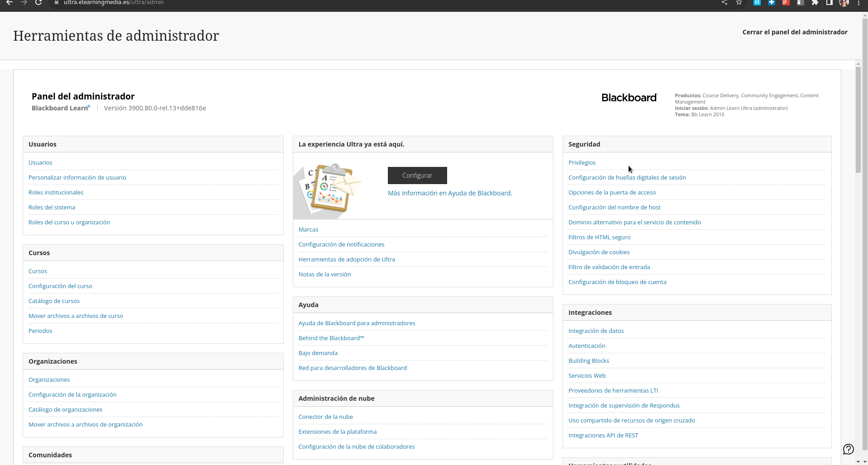This screenshot has width=868, height=465.
Task: Open Configuración de la nube de colaboradores
Action: tap(356, 447)
